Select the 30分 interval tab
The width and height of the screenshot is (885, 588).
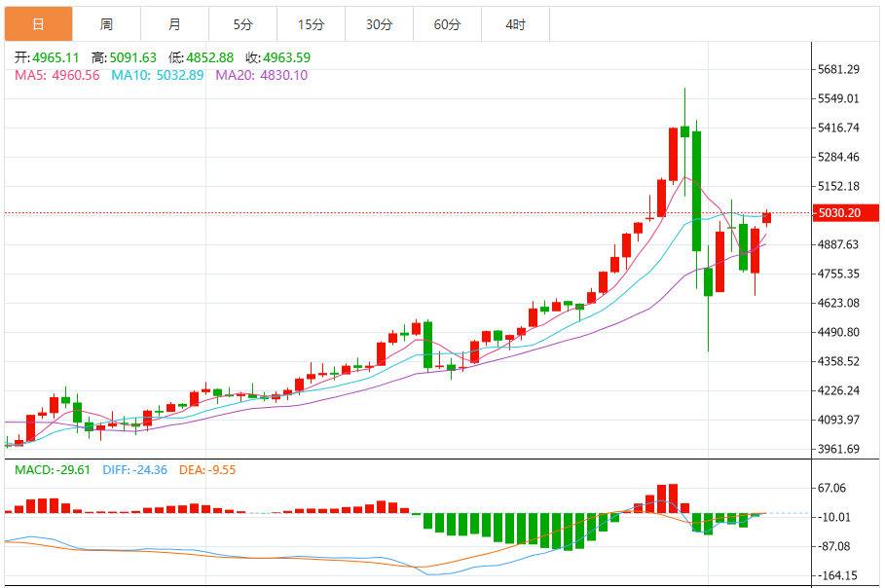[x=379, y=24]
